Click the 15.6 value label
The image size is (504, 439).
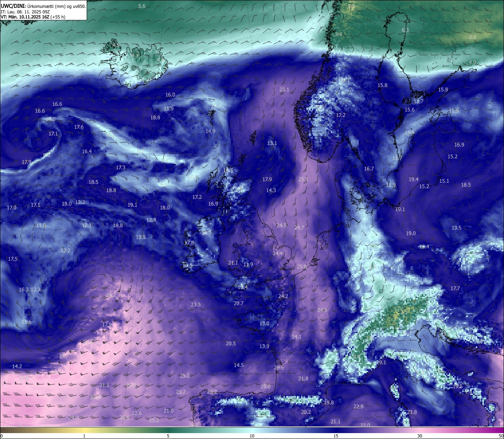coord(410,110)
